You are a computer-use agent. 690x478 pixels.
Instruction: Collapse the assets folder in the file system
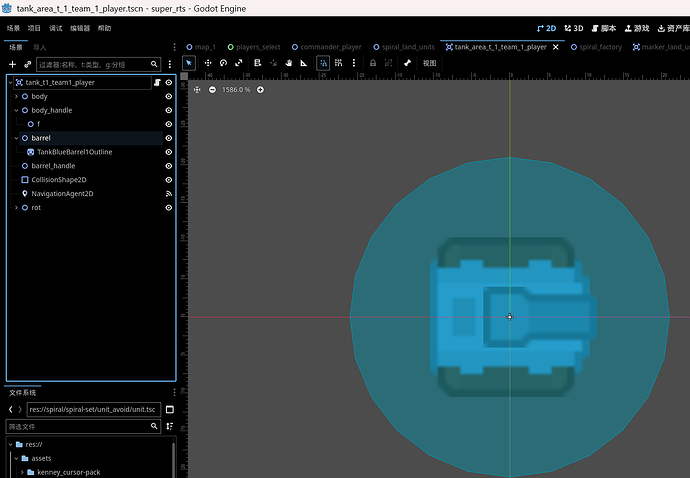[x=15, y=458]
